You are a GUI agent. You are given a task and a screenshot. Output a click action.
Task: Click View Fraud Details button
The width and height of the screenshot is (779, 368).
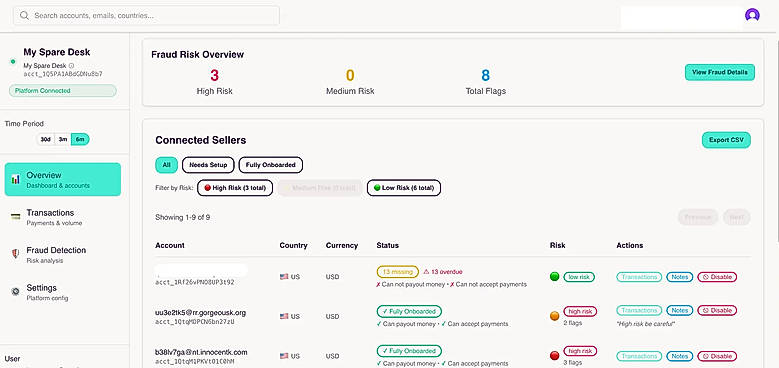[x=720, y=72]
